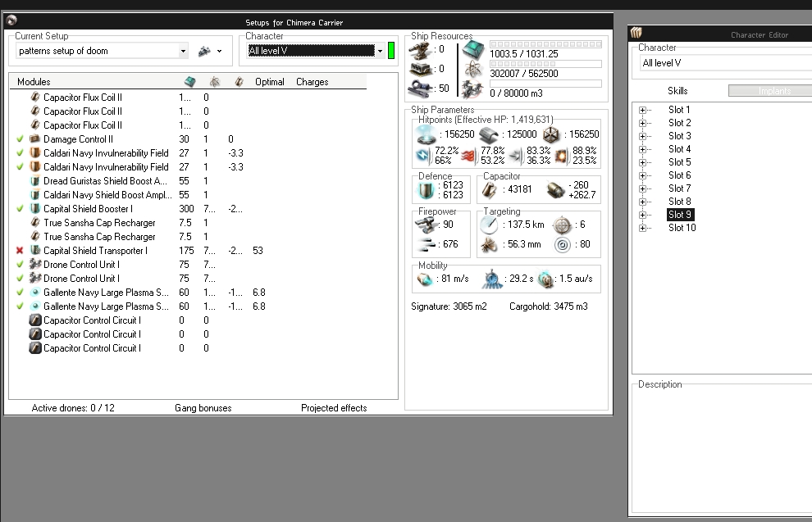Deactivate Capital Shield Booster I via its checkmark
812x522 pixels.
coord(20,209)
